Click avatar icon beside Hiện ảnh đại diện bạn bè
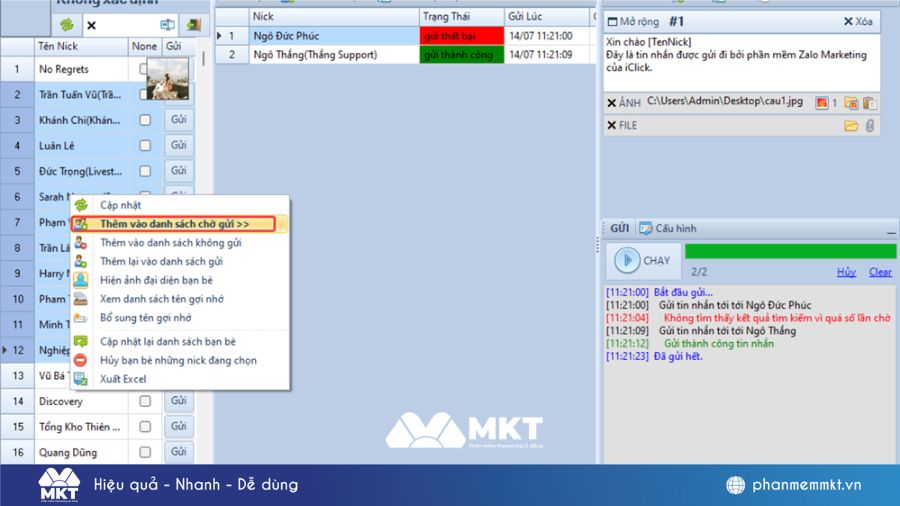The image size is (900, 506). 81,280
